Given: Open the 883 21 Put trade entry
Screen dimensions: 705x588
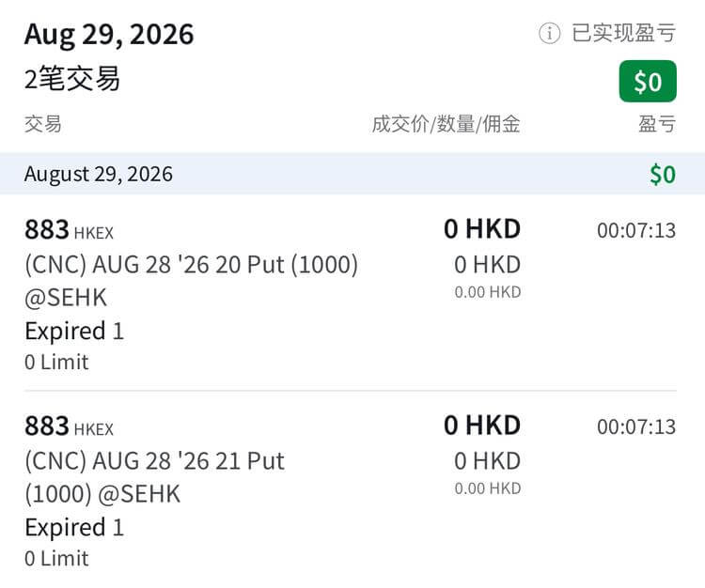Looking at the screenshot, I should point(352,489).
